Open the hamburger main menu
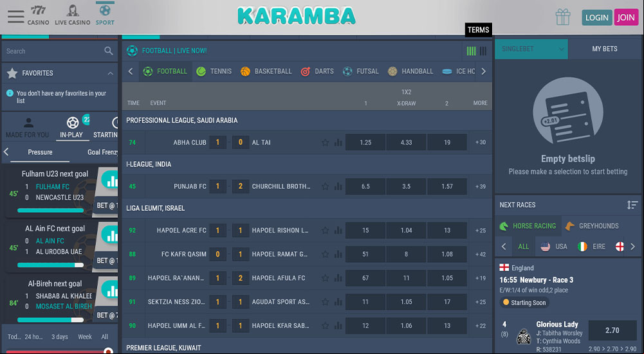Image resolution: width=644 pixels, height=354 pixels. coord(16,17)
